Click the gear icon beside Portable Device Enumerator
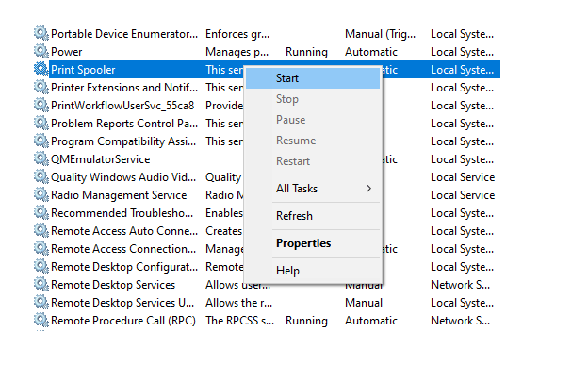Viewport: 588px width, 366px height. coord(41,33)
